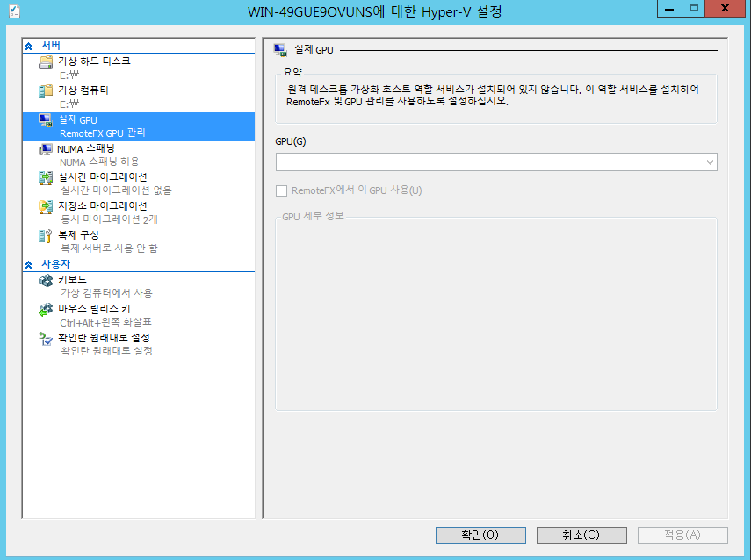Click the NUMA 스패닝 icon
The image size is (751, 560).
coord(46,149)
